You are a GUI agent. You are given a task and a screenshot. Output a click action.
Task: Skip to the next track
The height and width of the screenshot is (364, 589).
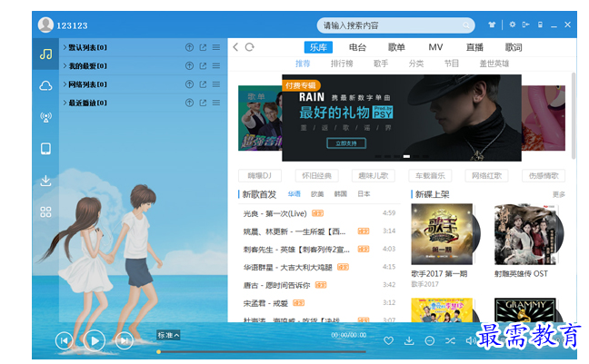(125, 340)
